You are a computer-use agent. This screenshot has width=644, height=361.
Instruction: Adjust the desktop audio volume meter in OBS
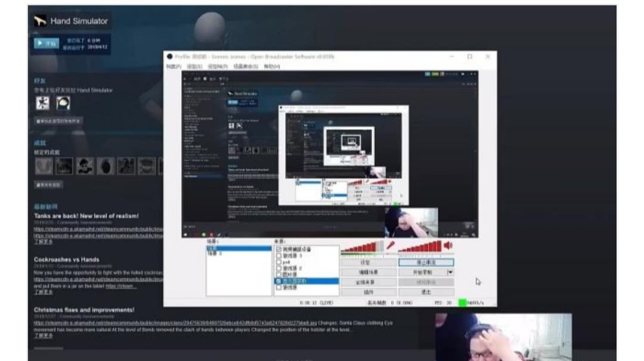click(419, 247)
